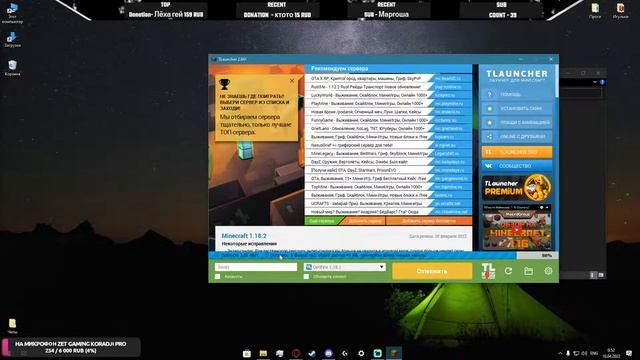The height and width of the screenshot is (360, 640).
Task: Click the orange TLauncher Pro button
Action: [x=517, y=152]
